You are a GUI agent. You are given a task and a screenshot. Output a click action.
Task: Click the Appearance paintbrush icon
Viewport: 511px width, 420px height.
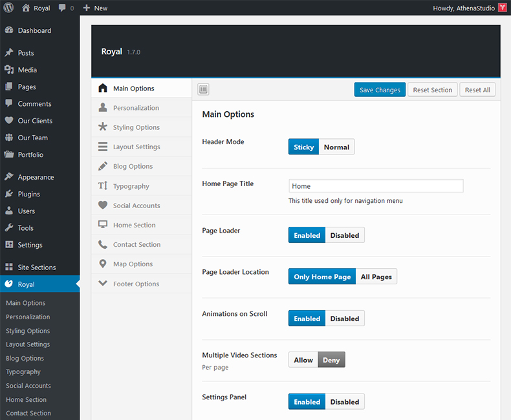(9, 177)
